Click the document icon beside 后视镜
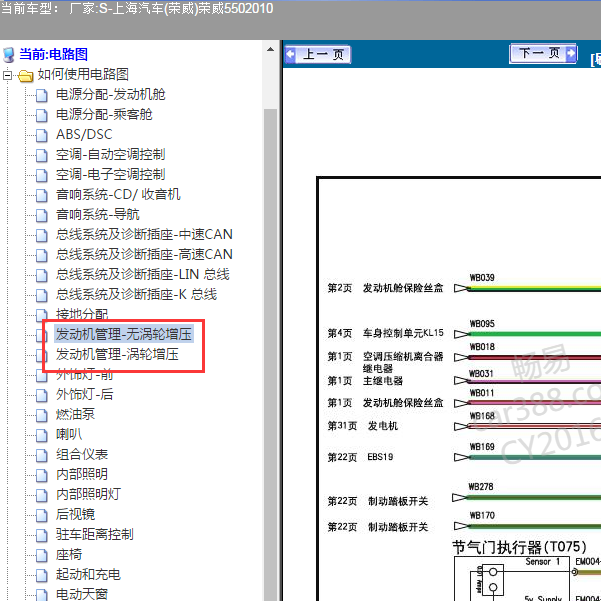 (41, 515)
